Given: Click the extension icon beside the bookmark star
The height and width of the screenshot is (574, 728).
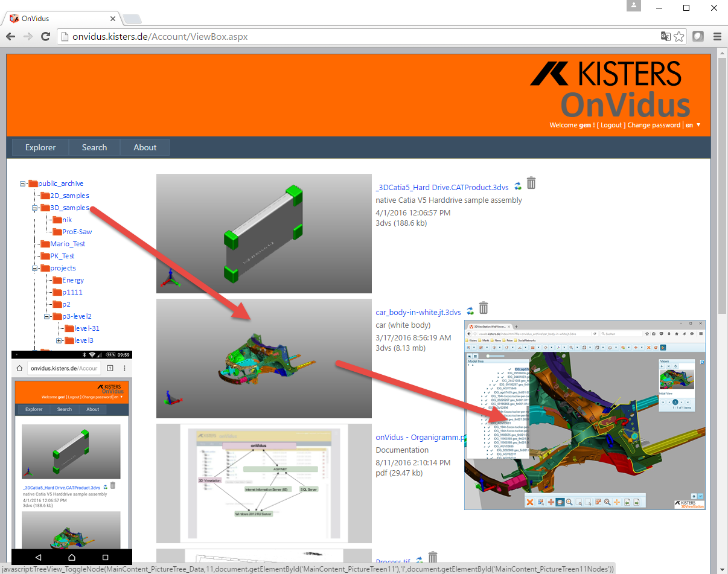Looking at the screenshot, I should 698,37.
